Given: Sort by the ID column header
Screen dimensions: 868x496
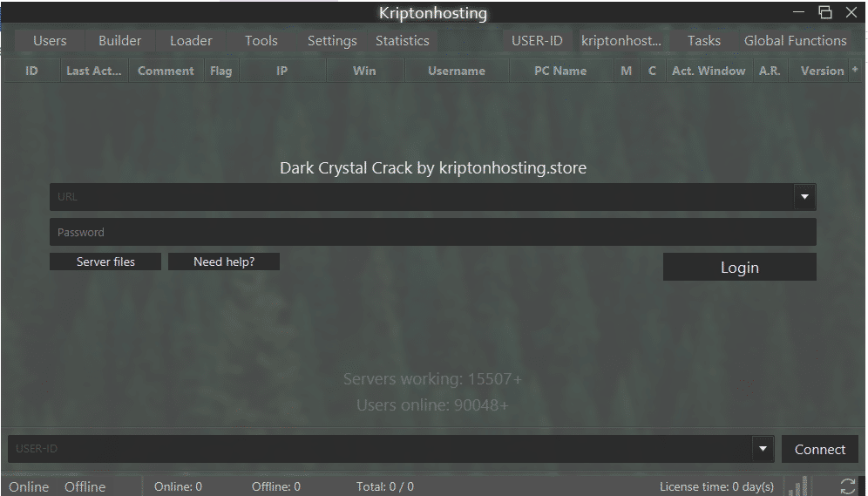Looking at the screenshot, I should click(x=31, y=71).
